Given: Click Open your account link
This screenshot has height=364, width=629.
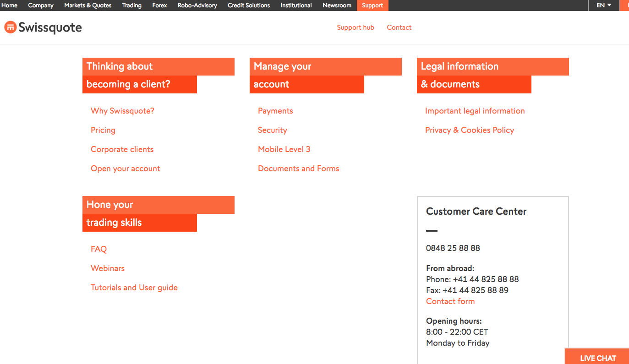Looking at the screenshot, I should click(126, 168).
